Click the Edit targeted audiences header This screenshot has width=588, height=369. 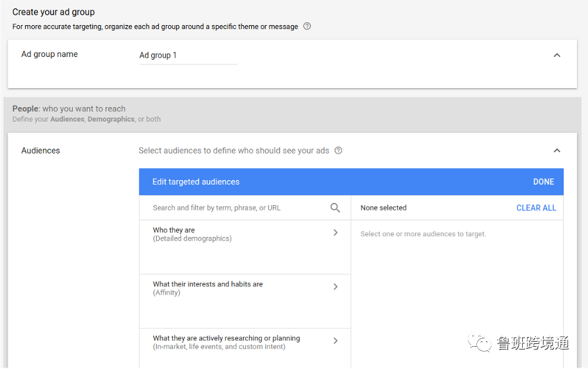coord(196,182)
